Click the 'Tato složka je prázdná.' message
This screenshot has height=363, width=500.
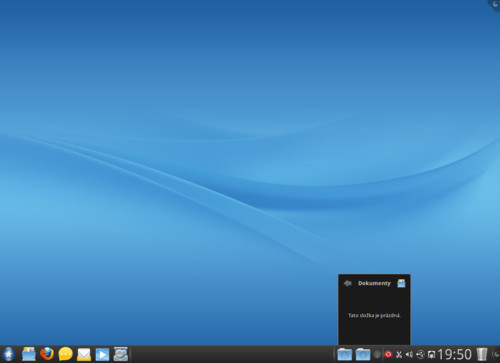[374, 315]
